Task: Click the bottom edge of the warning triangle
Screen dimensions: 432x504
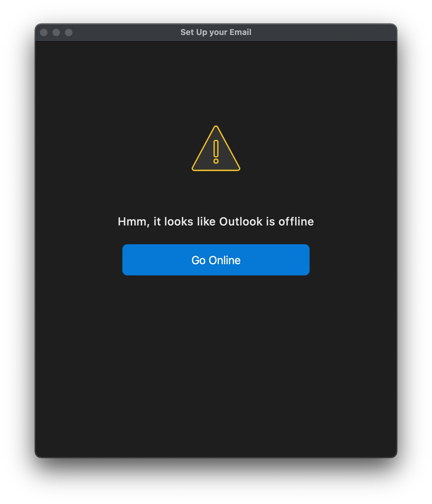Action: (x=216, y=170)
